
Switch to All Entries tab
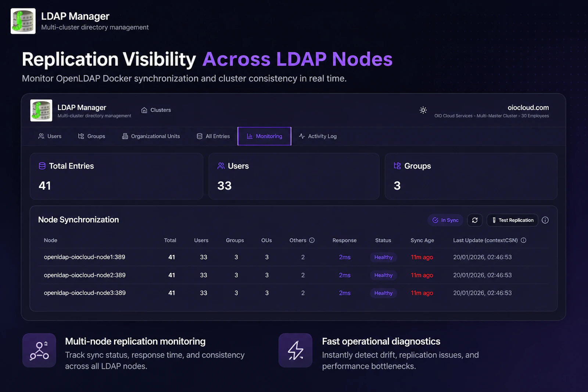[213, 136]
